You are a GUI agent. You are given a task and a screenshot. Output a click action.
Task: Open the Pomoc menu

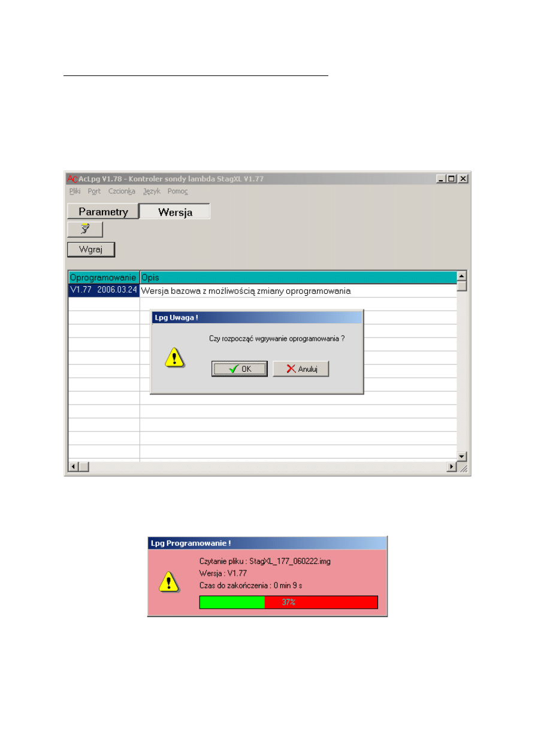click(177, 192)
